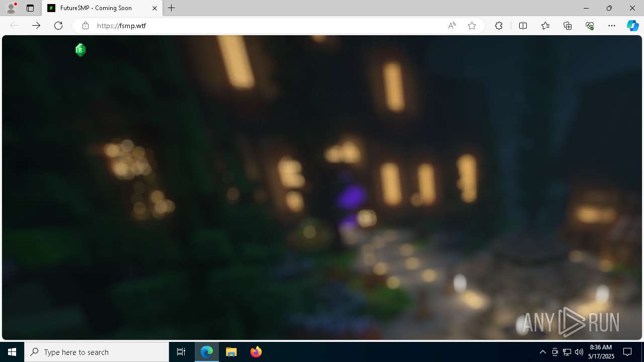Click the green emerald icon on page

[x=80, y=50]
